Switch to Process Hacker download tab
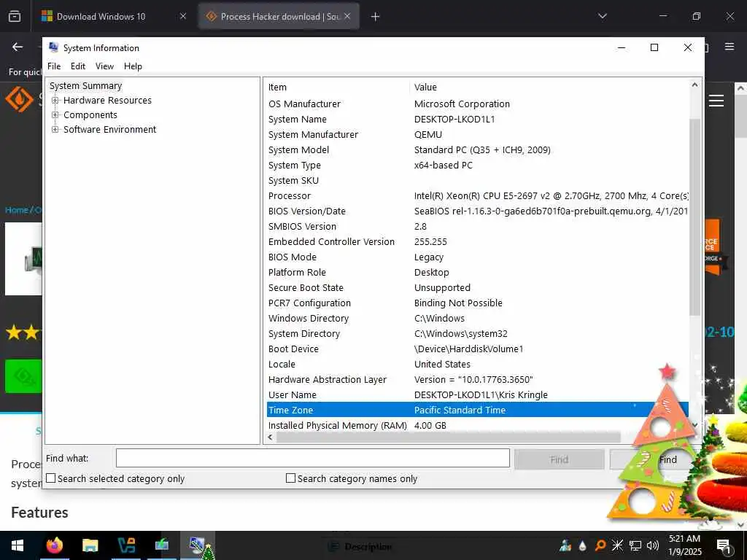 [279, 17]
